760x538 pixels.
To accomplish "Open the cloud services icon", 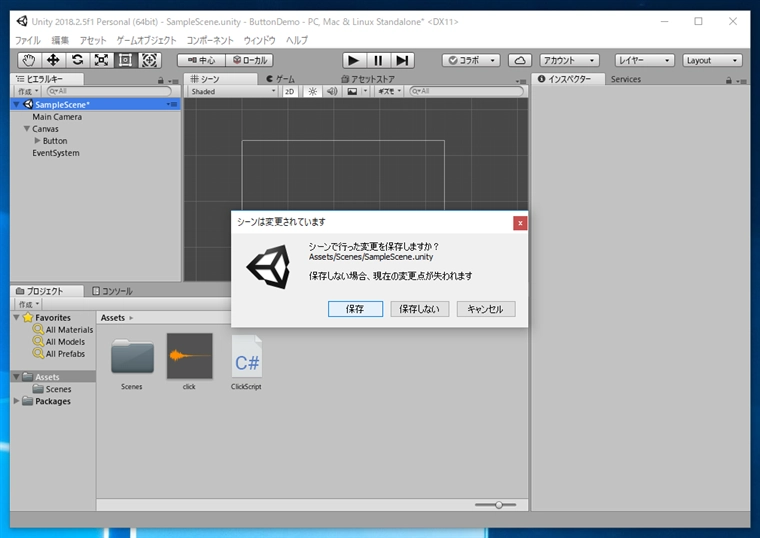I will pyautogui.click(x=520, y=60).
